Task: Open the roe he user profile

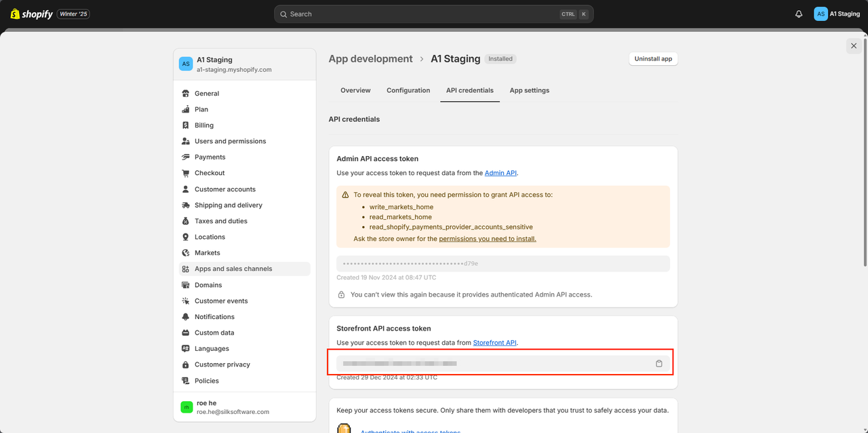Action: (245, 407)
